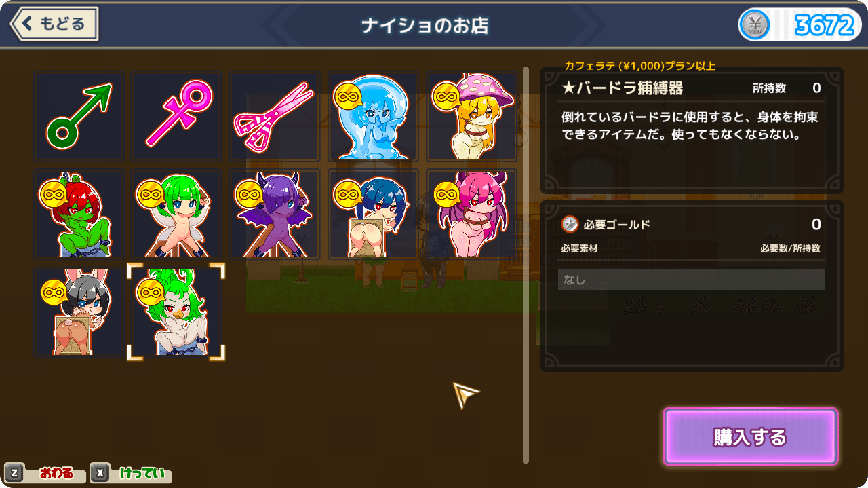Select the highlighted green harpy item
The height and width of the screenshot is (488, 868).
click(x=176, y=312)
